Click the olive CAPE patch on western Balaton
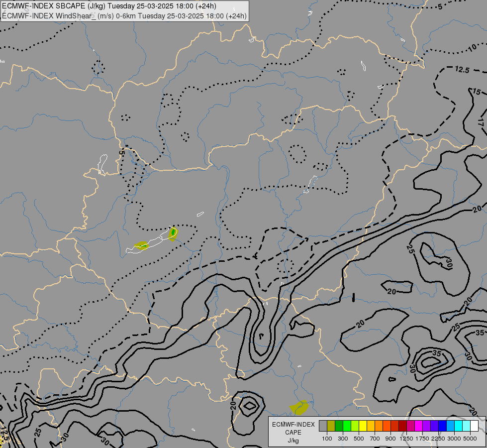This screenshot has height=448, width=487. coord(142,245)
